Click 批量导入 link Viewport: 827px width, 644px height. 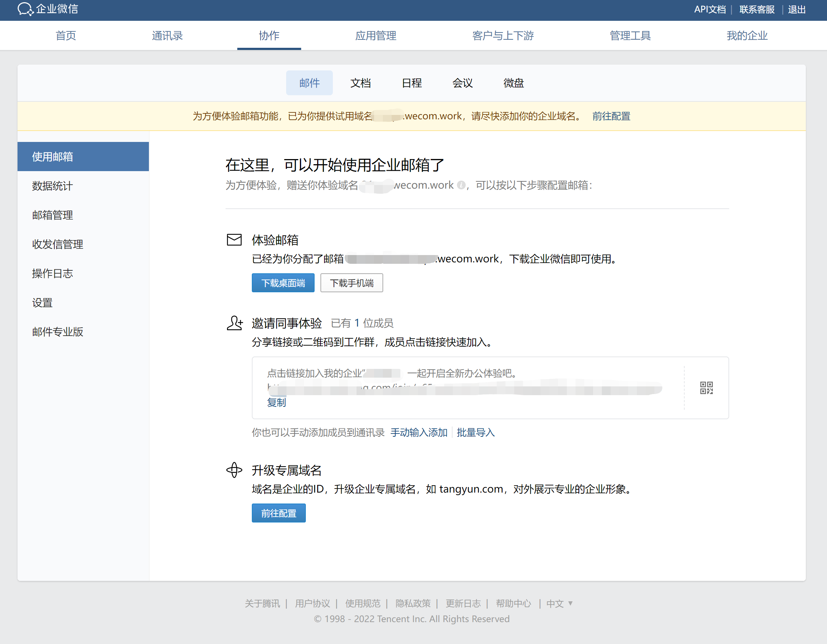point(476,432)
